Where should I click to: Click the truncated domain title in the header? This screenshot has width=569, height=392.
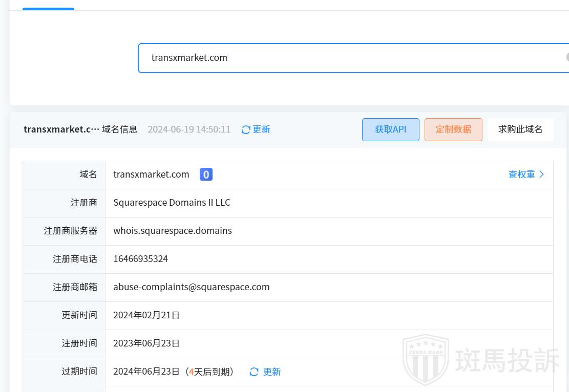tap(61, 129)
